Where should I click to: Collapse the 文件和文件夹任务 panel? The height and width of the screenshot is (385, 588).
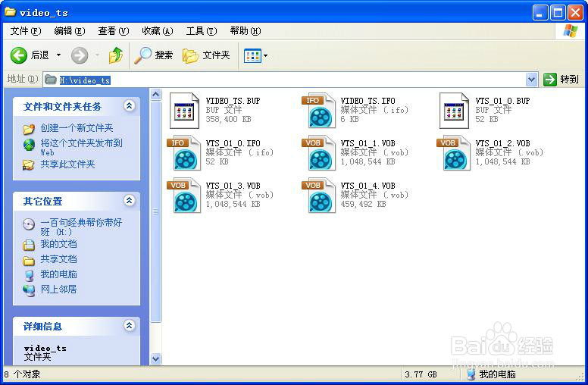[129, 106]
